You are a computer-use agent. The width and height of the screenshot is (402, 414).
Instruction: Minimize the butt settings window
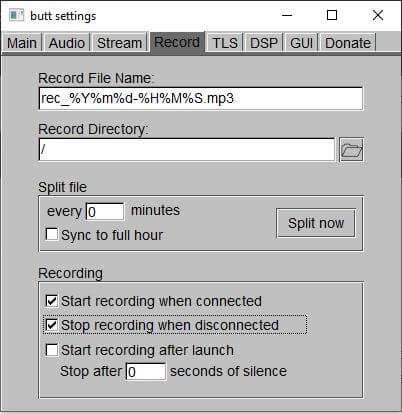[287, 15]
